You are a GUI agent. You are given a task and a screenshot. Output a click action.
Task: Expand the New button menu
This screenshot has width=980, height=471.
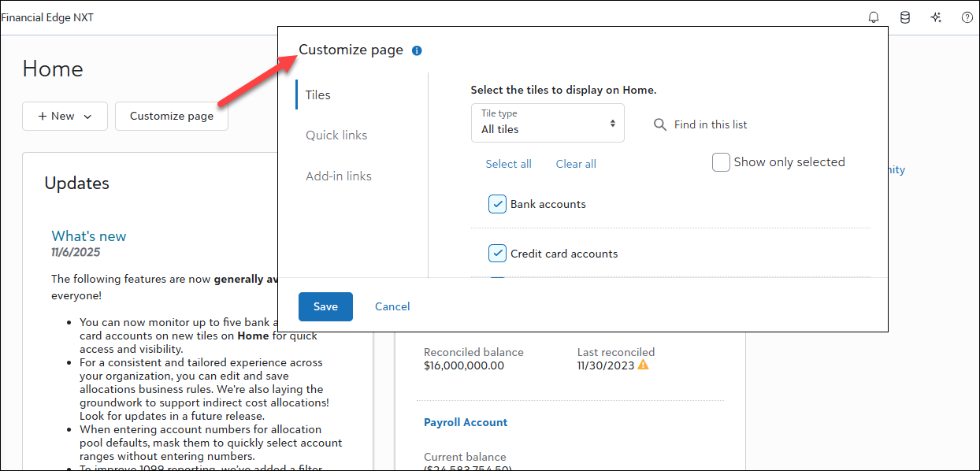click(65, 116)
